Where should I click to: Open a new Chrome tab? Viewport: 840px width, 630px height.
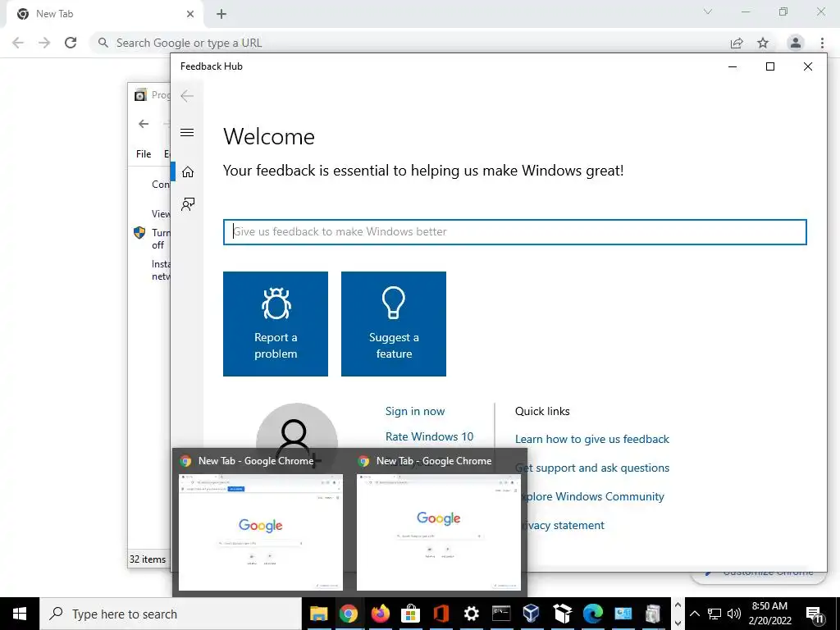pyautogui.click(x=221, y=15)
